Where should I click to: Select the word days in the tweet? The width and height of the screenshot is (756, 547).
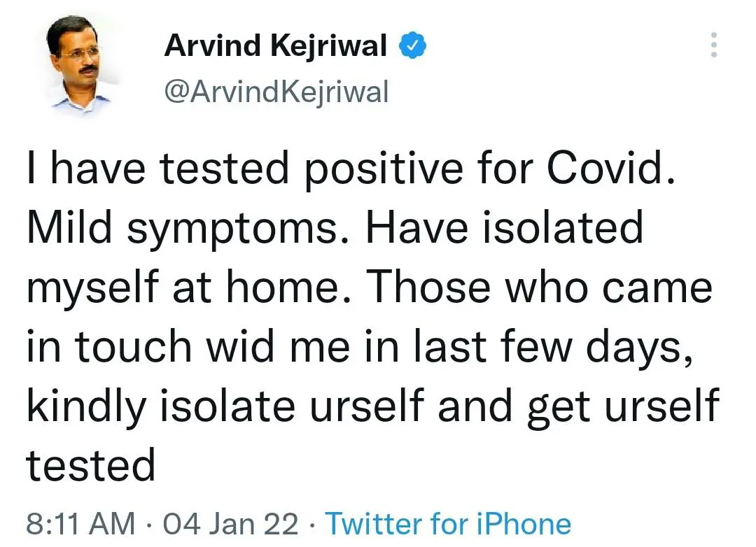(629, 346)
